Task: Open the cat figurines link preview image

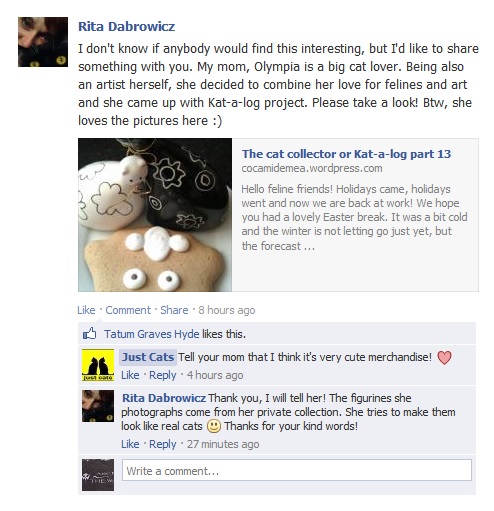Action: pos(155,215)
